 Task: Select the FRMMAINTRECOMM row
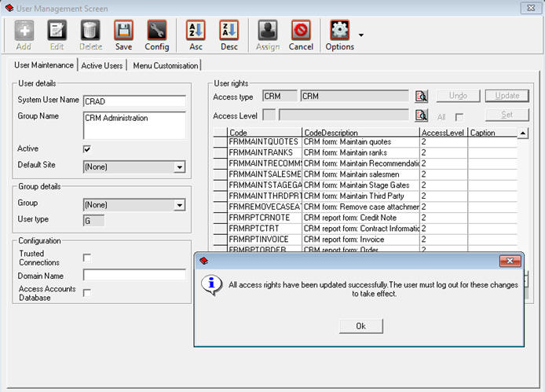pos(365,163)
